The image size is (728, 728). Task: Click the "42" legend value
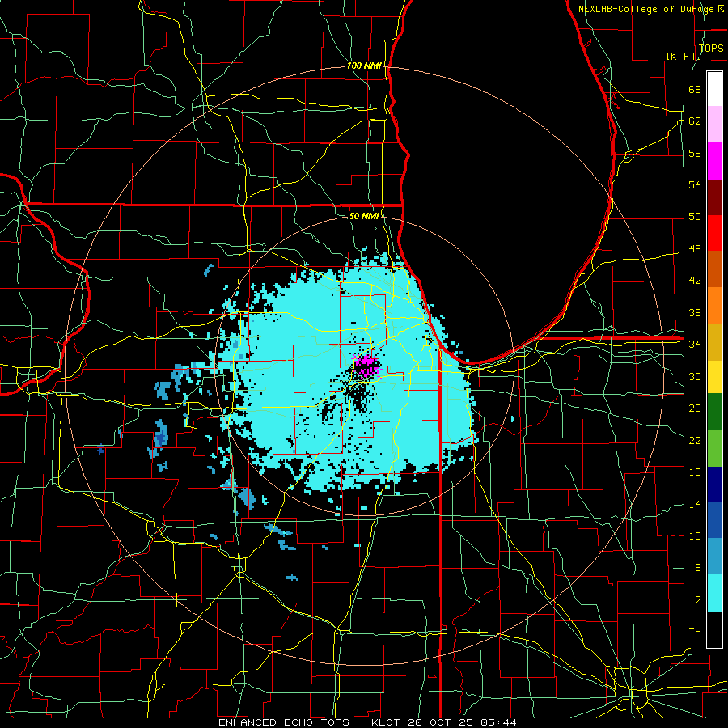pyautogui.click(x=695, y=280)
